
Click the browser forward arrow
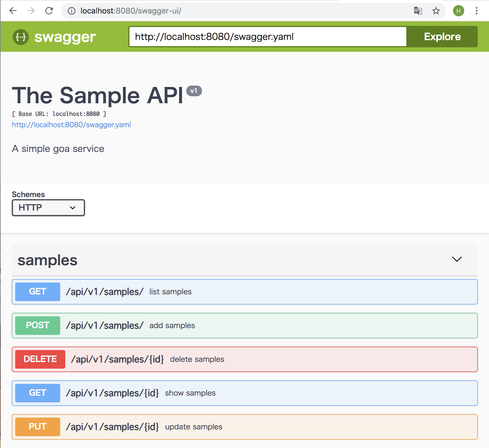(31, 11)
